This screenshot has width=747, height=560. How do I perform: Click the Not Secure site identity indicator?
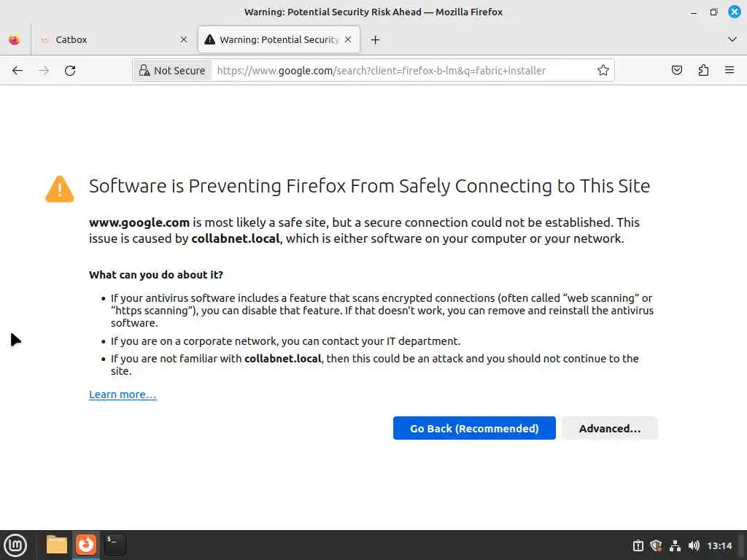[172, 71]
